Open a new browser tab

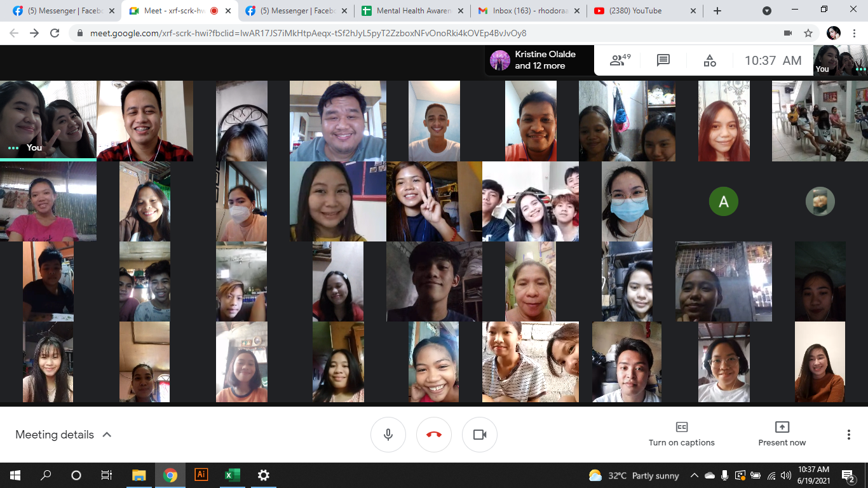pos(717,11)
